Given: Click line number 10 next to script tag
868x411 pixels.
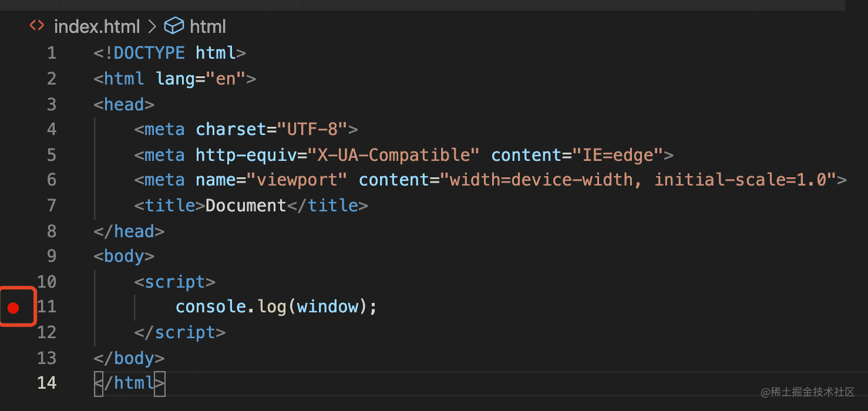Looking at the screenshot, I should coord(47,282).
